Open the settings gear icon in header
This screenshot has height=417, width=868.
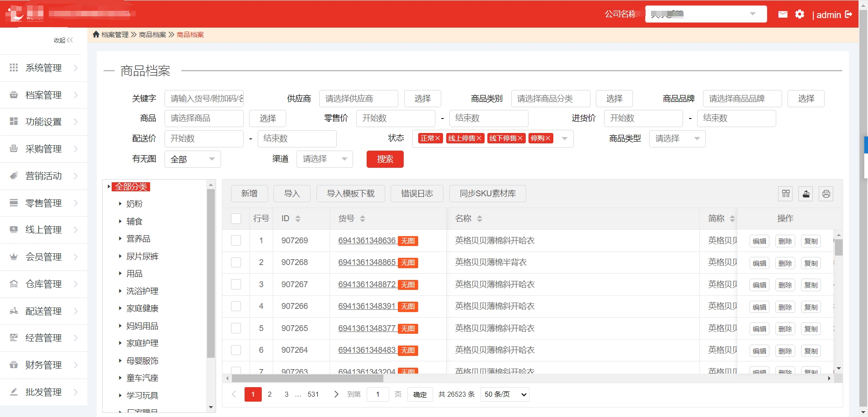click(x=800, y=14)
